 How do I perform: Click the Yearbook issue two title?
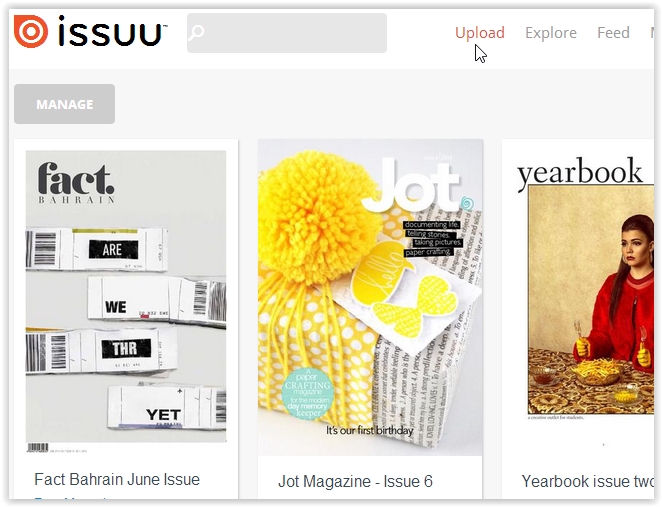(x=587, y=481)
